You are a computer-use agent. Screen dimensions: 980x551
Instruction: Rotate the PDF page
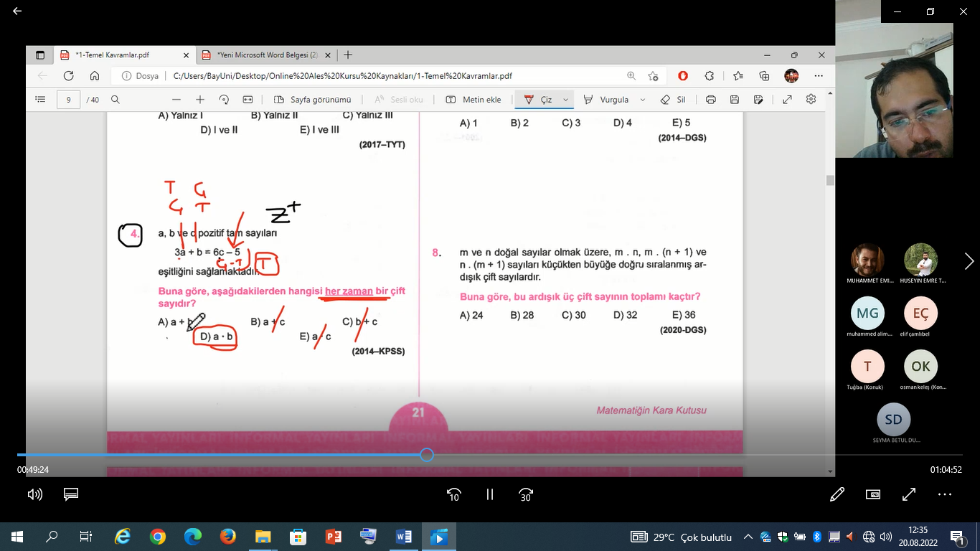point(224,100)
